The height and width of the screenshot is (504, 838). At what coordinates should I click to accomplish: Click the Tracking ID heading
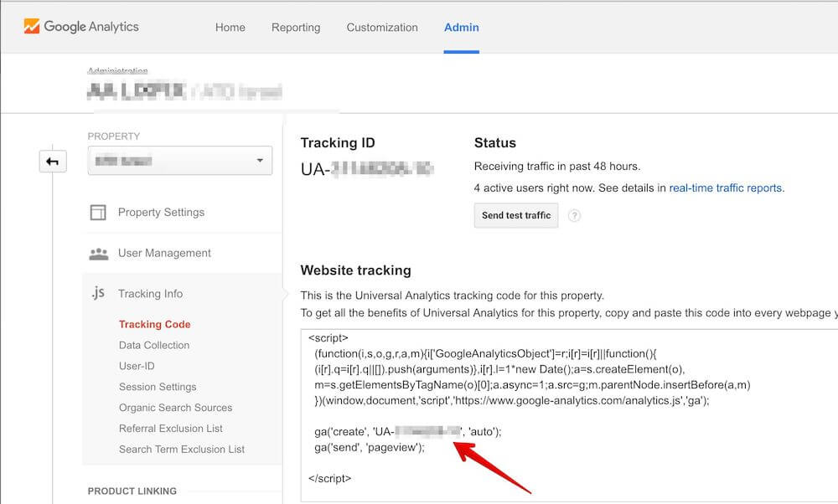[338, 143]
